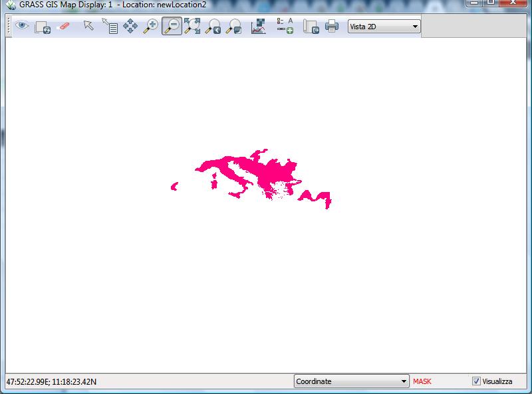Click the coordinates readout 47:52:22.99E

[51, 382]
